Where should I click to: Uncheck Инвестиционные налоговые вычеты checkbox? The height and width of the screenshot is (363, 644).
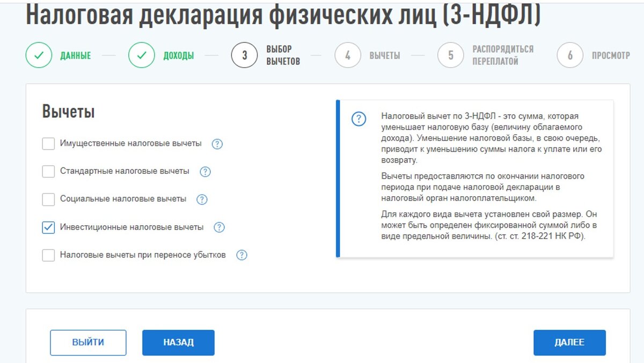[x=48, y=227]
